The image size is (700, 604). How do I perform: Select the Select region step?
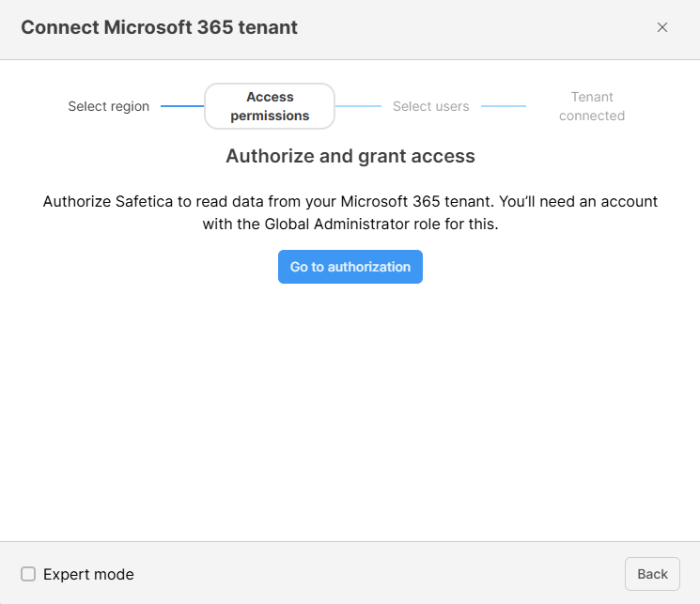pyautogui.click(x=108, y=106)
